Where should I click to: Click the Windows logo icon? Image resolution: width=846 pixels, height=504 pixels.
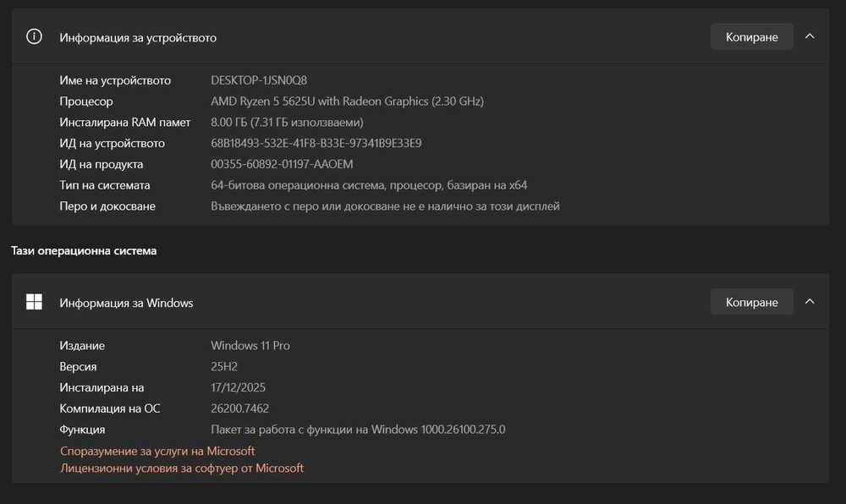(x=34, y=302)
